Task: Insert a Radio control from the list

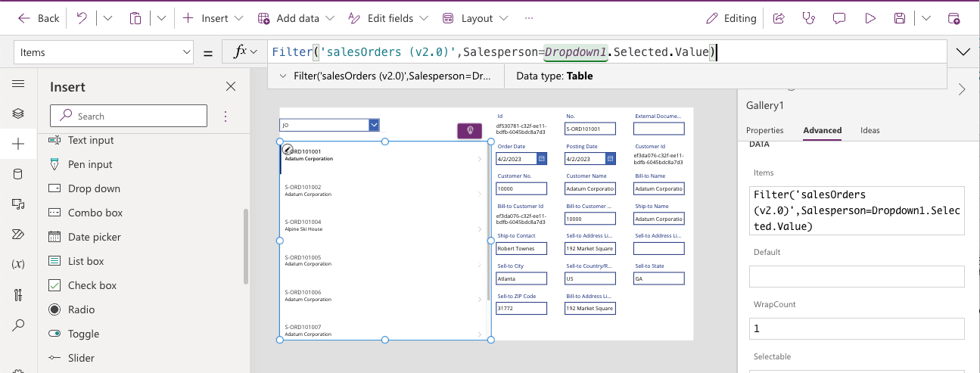Action: point(81,309)
